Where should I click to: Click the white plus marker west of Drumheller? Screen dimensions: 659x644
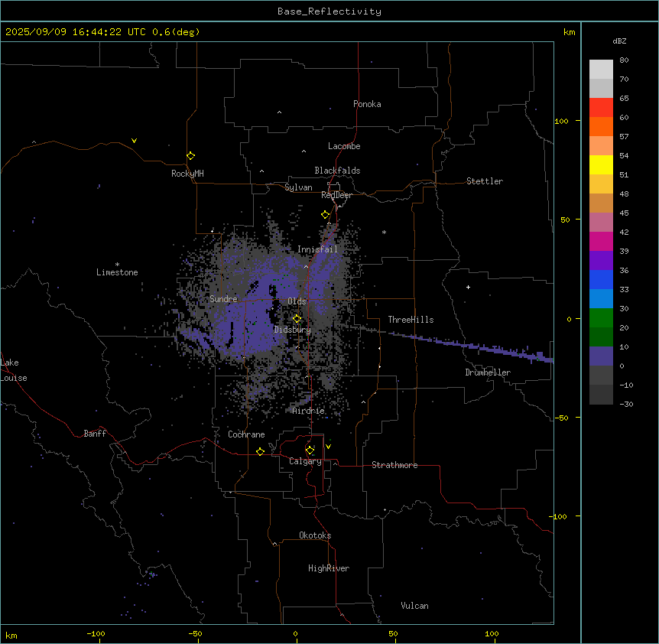click(468, 287)
